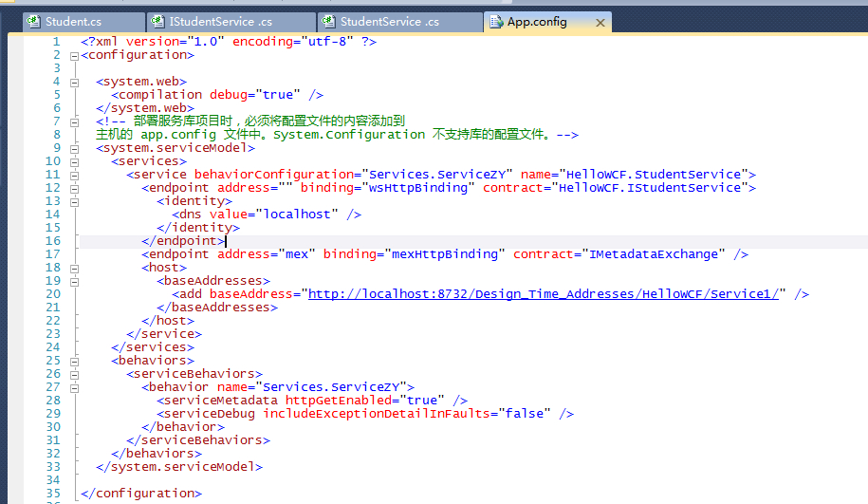This screenshot has width=868, height=504.
Task: Click the closing </system.serviceModel> tag
Action: point(179,467)
